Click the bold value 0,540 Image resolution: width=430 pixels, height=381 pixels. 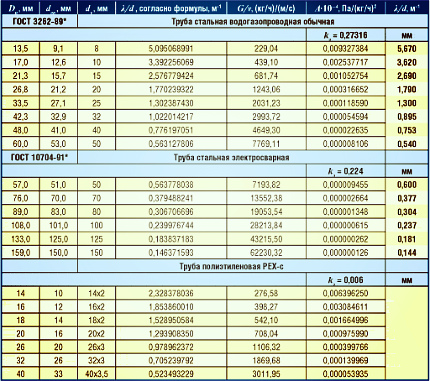point(407,144)
